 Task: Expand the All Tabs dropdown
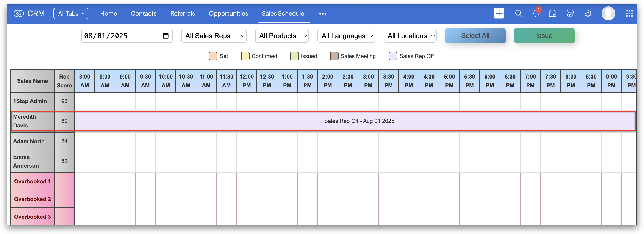(x=71, y=14)
